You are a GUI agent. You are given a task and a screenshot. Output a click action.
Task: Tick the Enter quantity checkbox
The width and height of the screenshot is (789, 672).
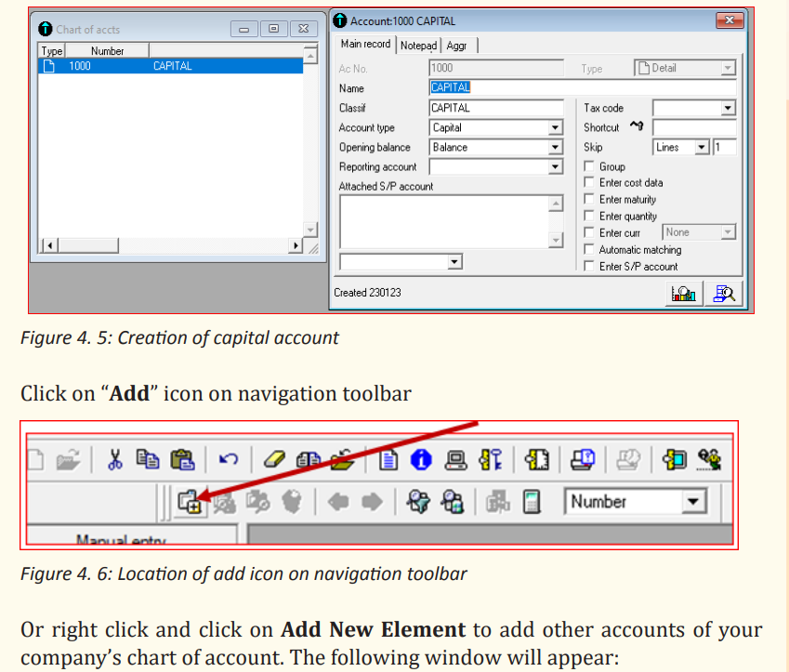(x=589, y=216)
